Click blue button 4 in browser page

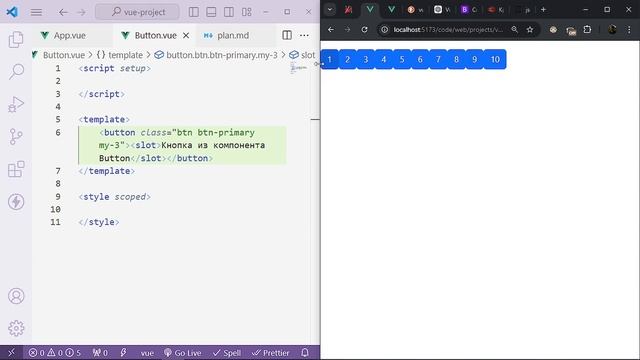[x=384, y=60]
